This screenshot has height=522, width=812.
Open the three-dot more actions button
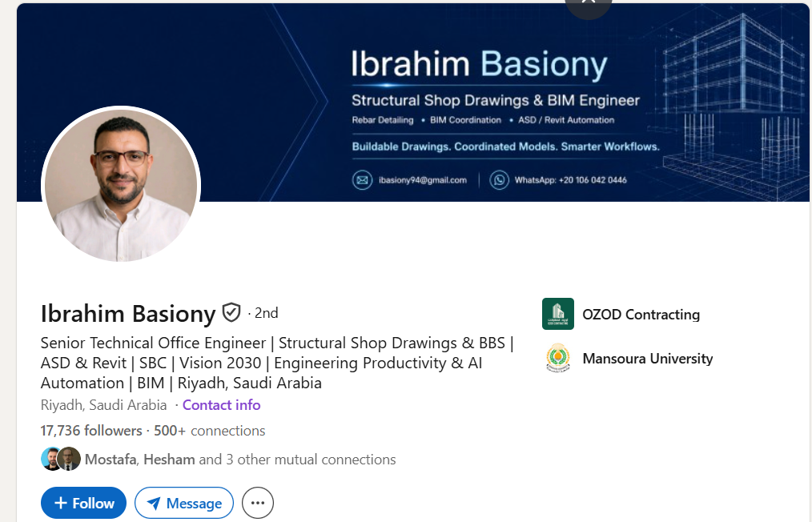[257, 503]
